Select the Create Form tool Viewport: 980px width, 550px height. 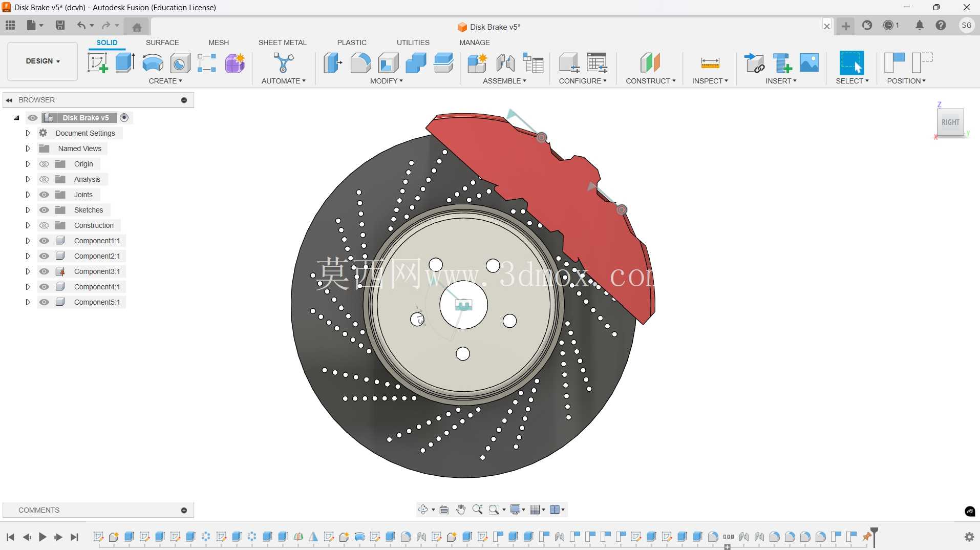click(x=235, y=63)
